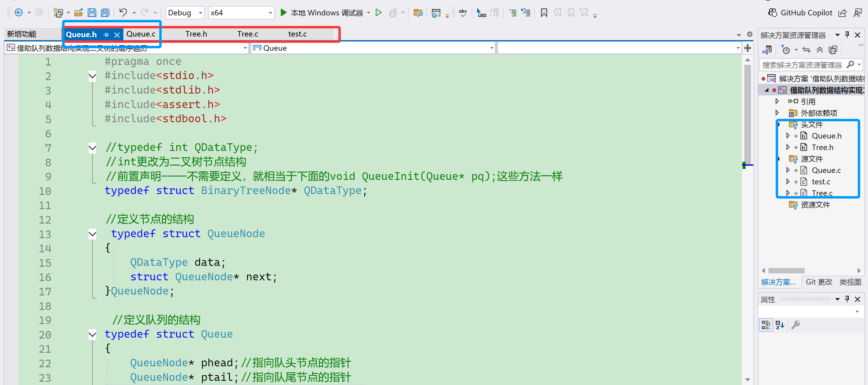
Task: Select Queue.c in Solution Explorer tree
Action: 826,170
